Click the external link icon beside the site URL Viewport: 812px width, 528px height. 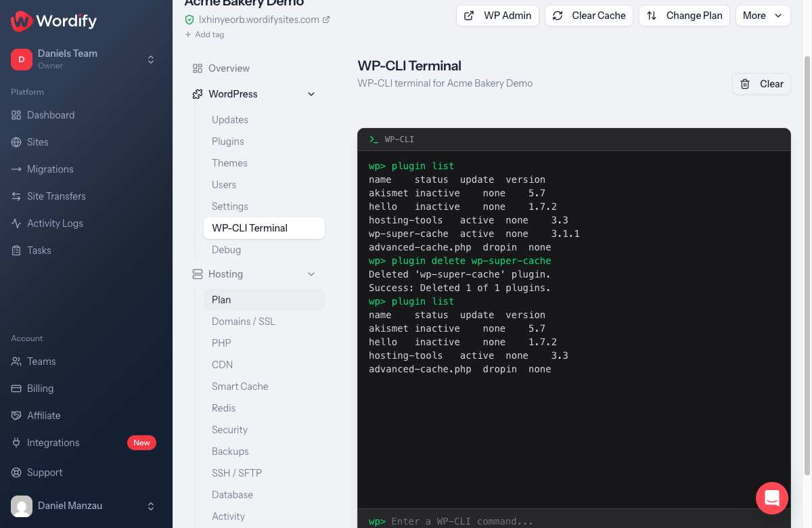326,20
